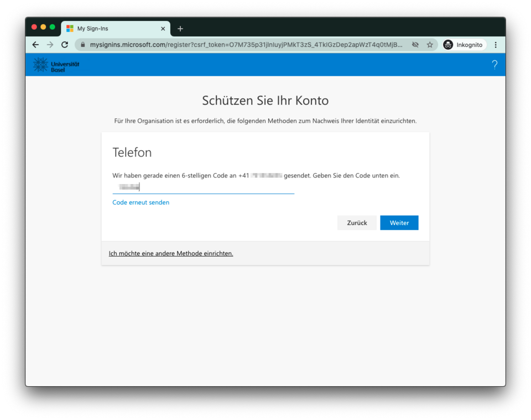
Task: Go back using the browser back arrow
Action: point(35,45)
